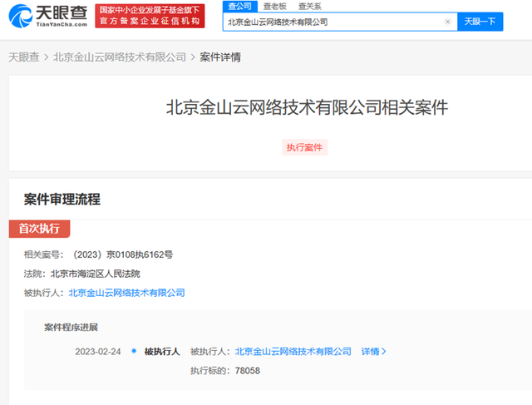532x405 pixels.
Task: Click the search input with company name
Action: [334, 22]
